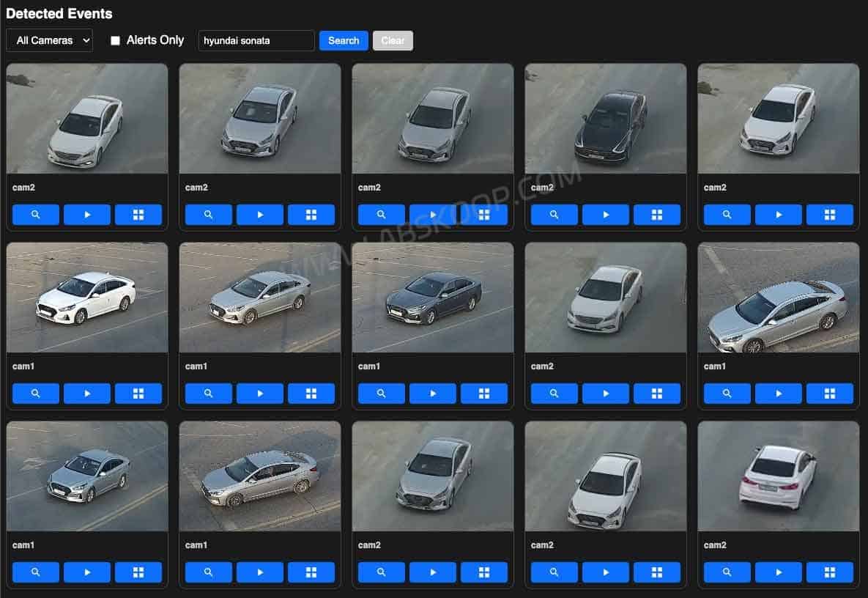Open the All Cameras dropdown
The image size is (868, 598).
coord(49,40)
